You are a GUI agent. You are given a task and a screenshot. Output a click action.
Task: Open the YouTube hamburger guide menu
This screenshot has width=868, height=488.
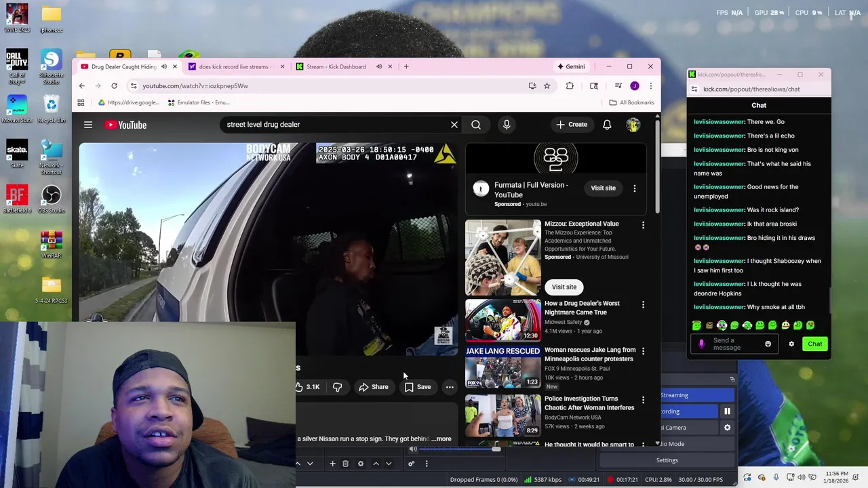(88, 125)
